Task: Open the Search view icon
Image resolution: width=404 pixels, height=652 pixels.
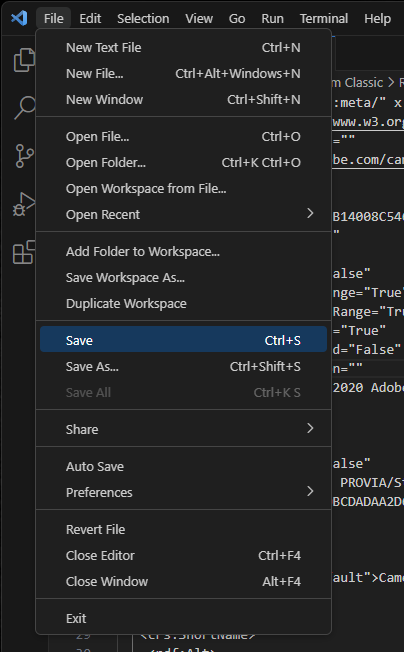Action: pos(25,108)
